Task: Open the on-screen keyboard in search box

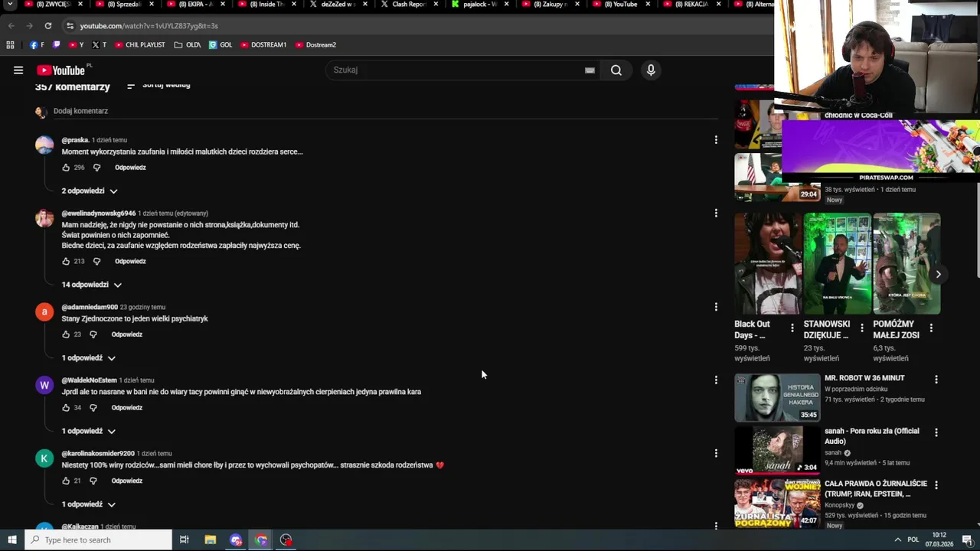Action: tap(590, 70)
